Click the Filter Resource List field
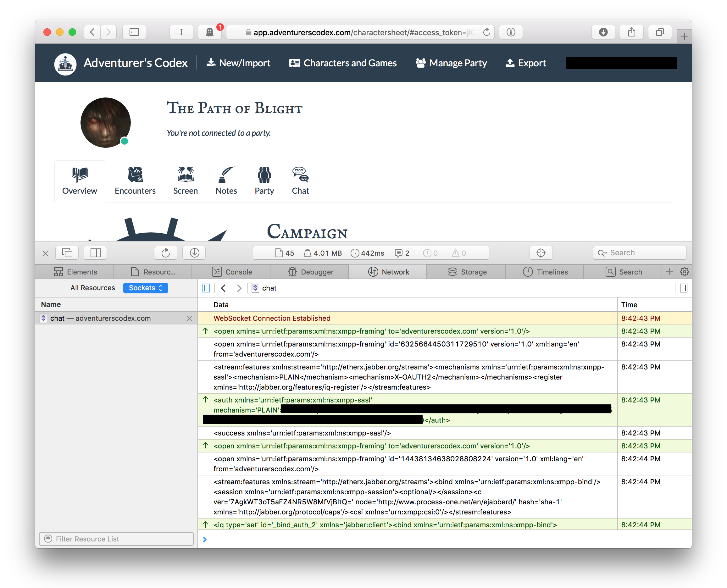This screenshot has width=727, height=588. tap(116, 539)
